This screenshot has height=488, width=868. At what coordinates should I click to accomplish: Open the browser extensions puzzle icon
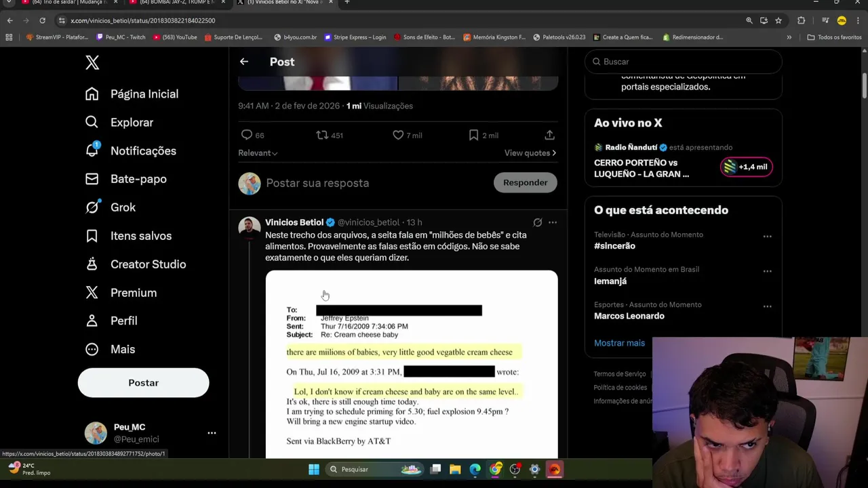(x=801, y=20)
